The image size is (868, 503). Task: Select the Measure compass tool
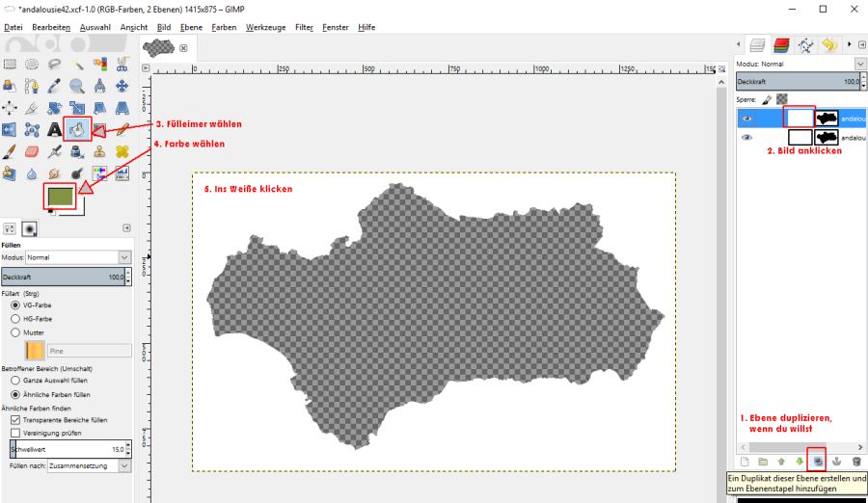pyautogui.click(x=99, y=86)
